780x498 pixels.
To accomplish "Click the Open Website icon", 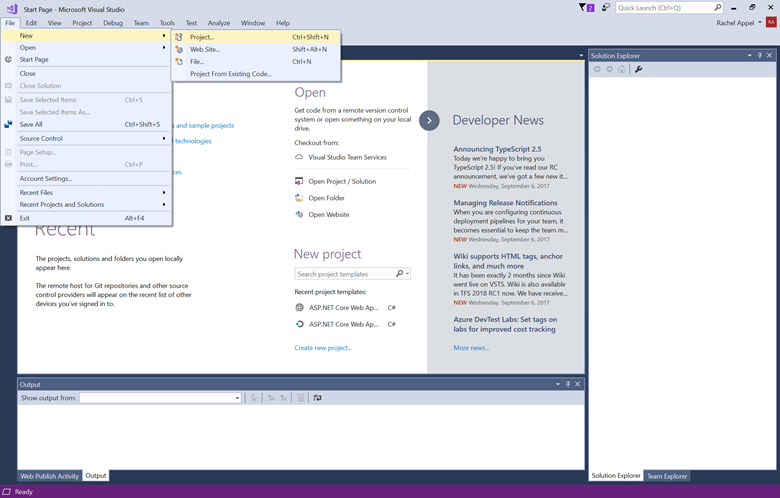I will coord(299,214).
